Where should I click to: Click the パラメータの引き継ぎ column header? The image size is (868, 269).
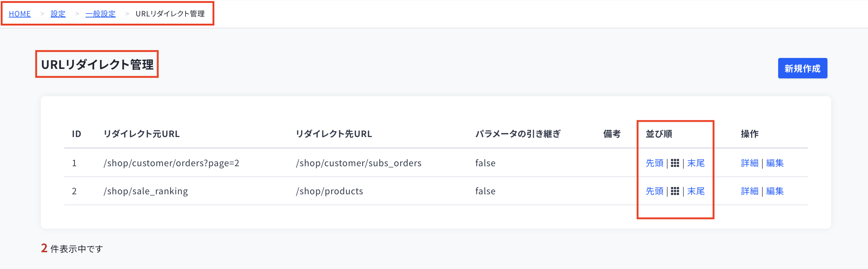click(x=518, y=134)
